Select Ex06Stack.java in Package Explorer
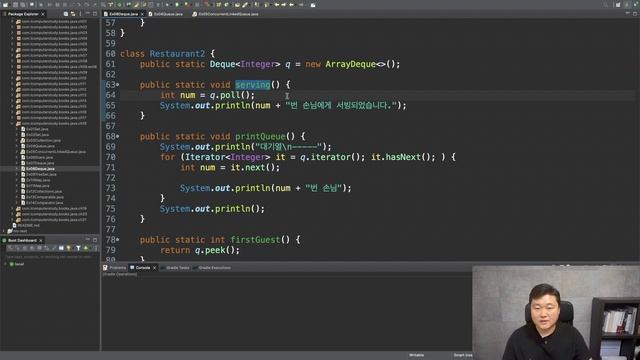Viewport: 640px width, 360px height. (x=40, y=157)
